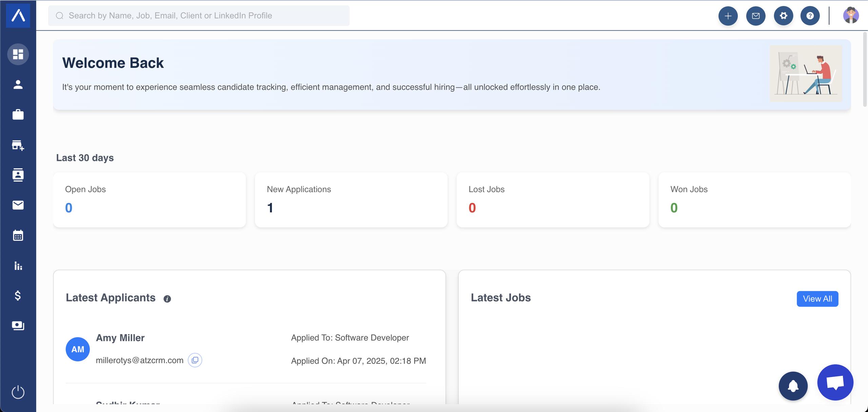Click the help question mark button

pos(810,16)
